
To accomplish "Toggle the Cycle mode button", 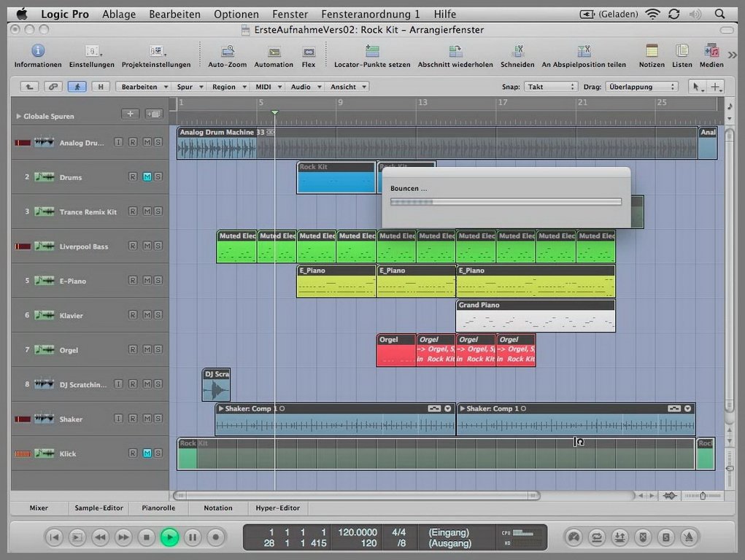I will pyautogui.click(x=596, y=537).
